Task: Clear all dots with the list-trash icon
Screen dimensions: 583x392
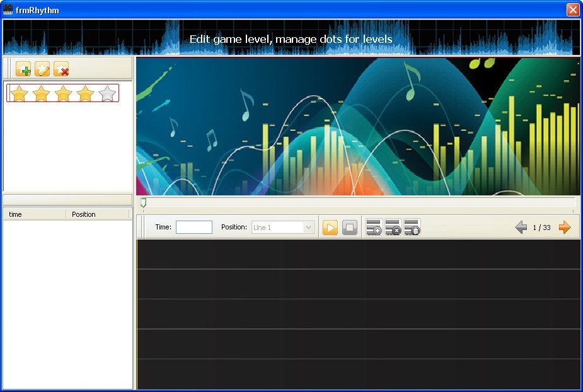Action: point(412,228)
